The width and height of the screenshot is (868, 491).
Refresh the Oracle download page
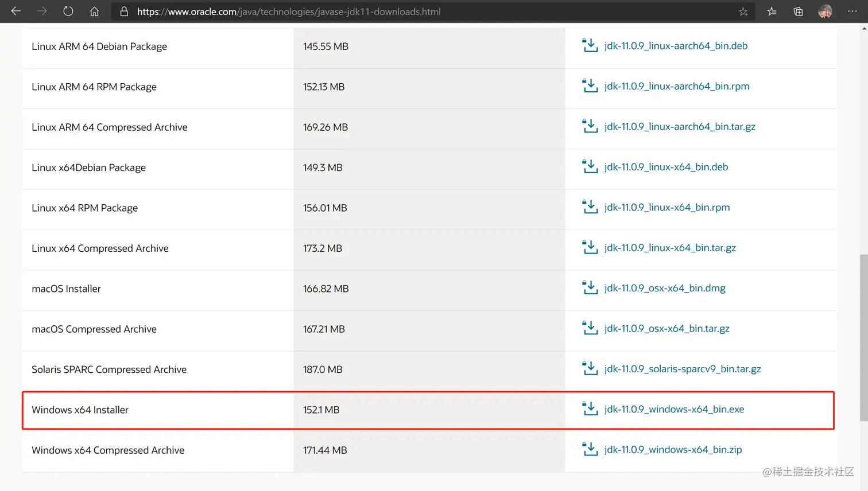pyautogui.click(x=68, y=11)
